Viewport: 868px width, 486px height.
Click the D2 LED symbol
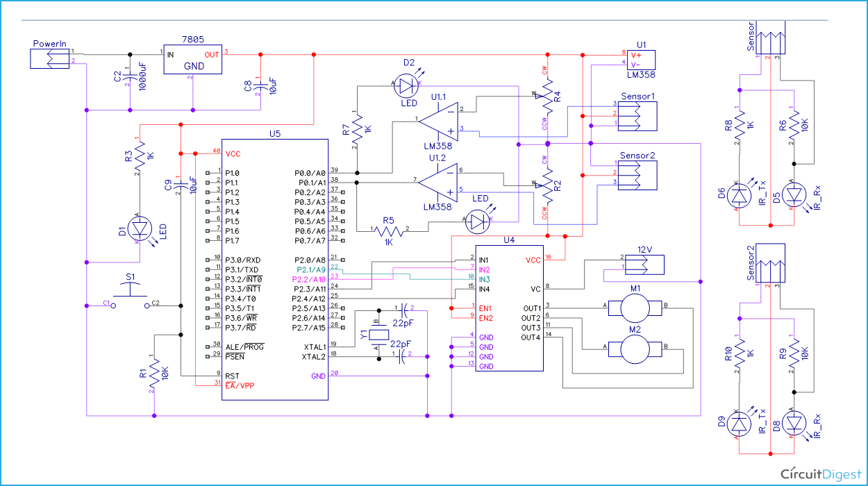[x=407, y=87]
